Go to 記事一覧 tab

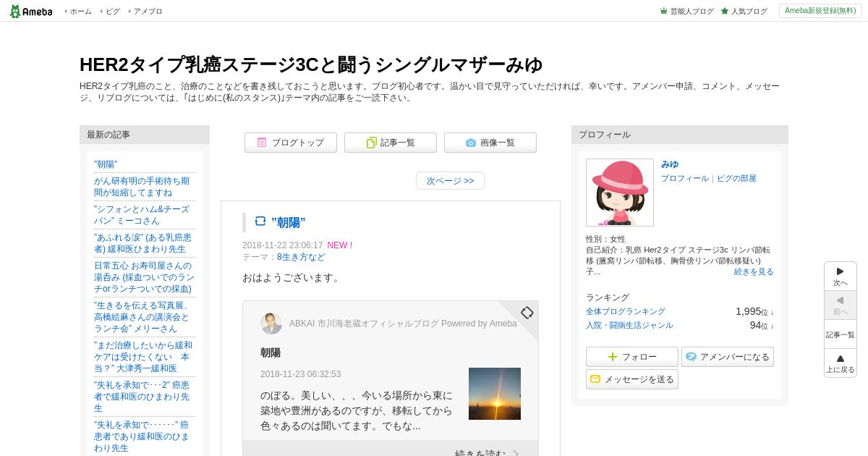click(x=391, y=143)
